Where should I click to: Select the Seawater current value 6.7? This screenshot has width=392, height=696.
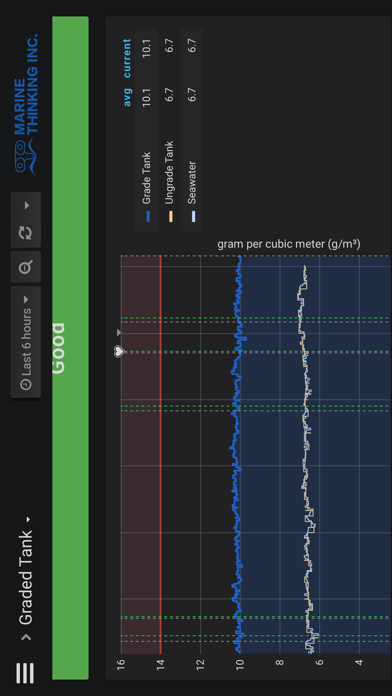click(x=192, y=46)
